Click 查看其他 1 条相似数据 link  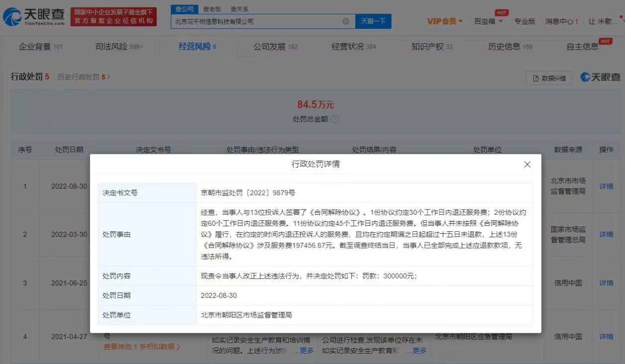[142, 347]
